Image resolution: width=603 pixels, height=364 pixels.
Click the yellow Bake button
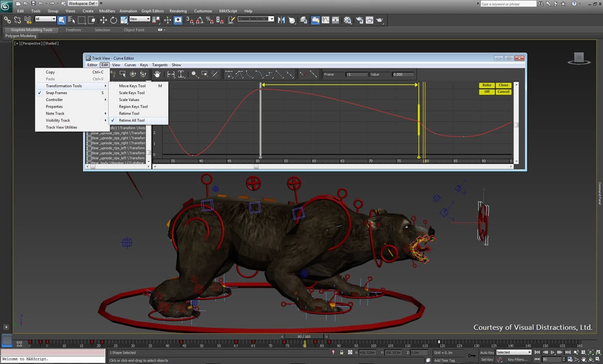486,85
